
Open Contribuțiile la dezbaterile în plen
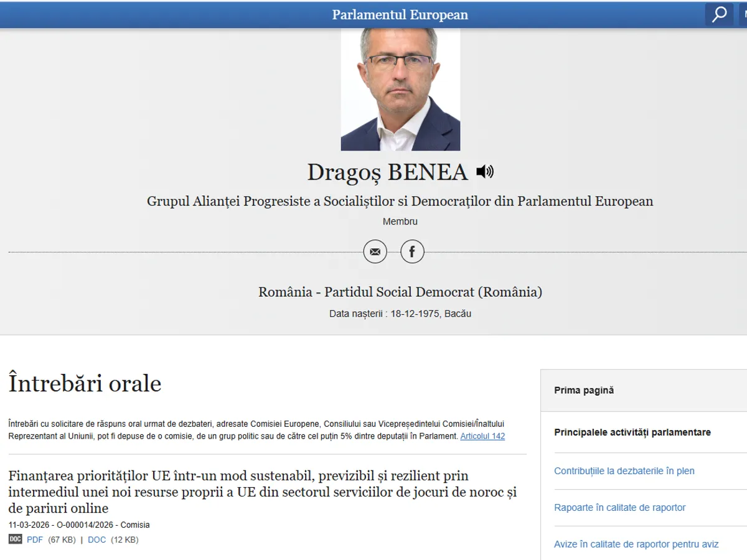click(x=624, y=471)
